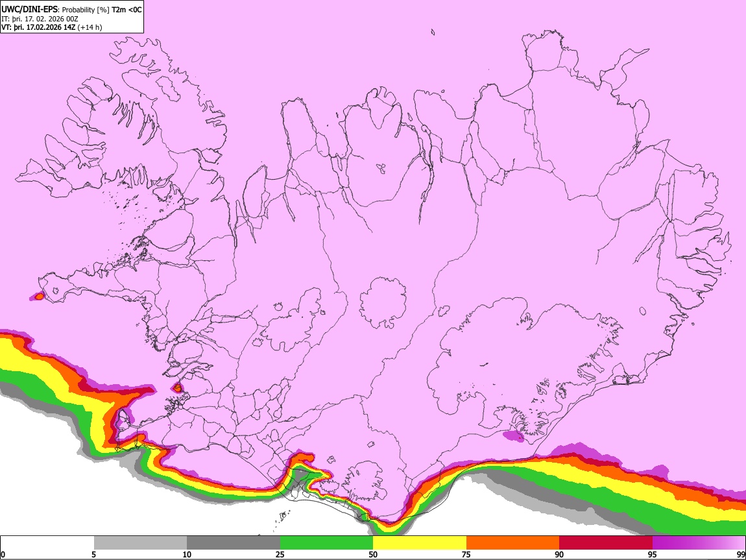Click the light gray 5–10% legend band

(x=140, y=543)
